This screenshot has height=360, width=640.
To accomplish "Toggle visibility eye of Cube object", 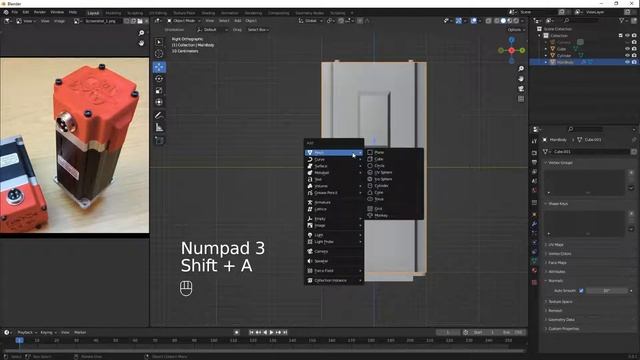I will pos(627,49).
